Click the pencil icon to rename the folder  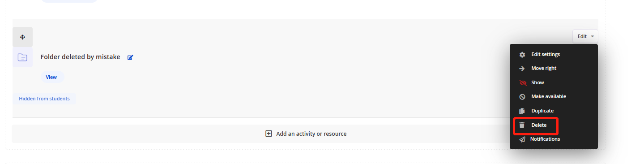pos(130,57)
